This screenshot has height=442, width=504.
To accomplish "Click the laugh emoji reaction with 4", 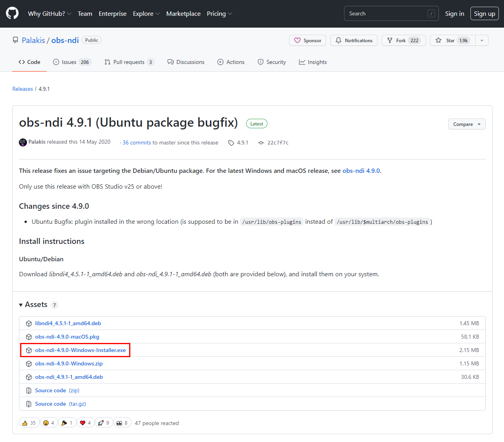I will click(49, 423).
